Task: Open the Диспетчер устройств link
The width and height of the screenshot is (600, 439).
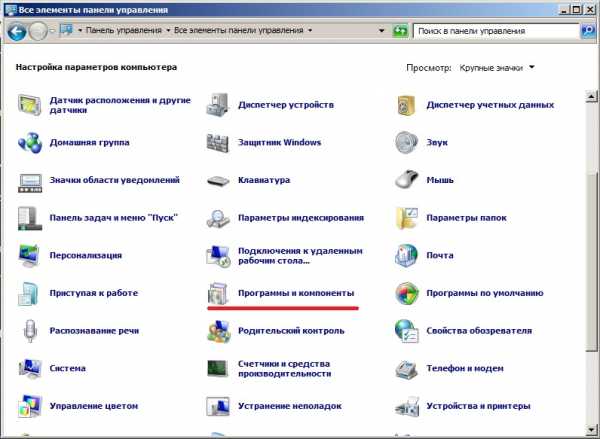Action: pyautogui.click(x=285, y=105)
